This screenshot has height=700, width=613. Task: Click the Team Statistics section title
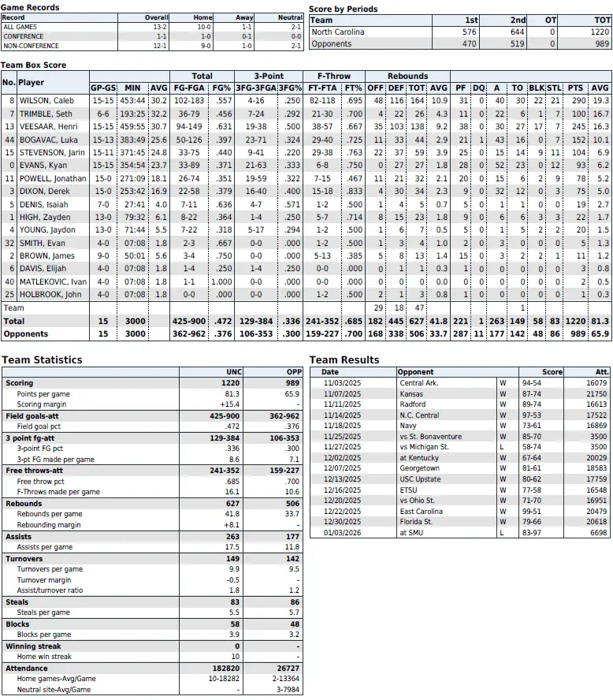point(42,360)
